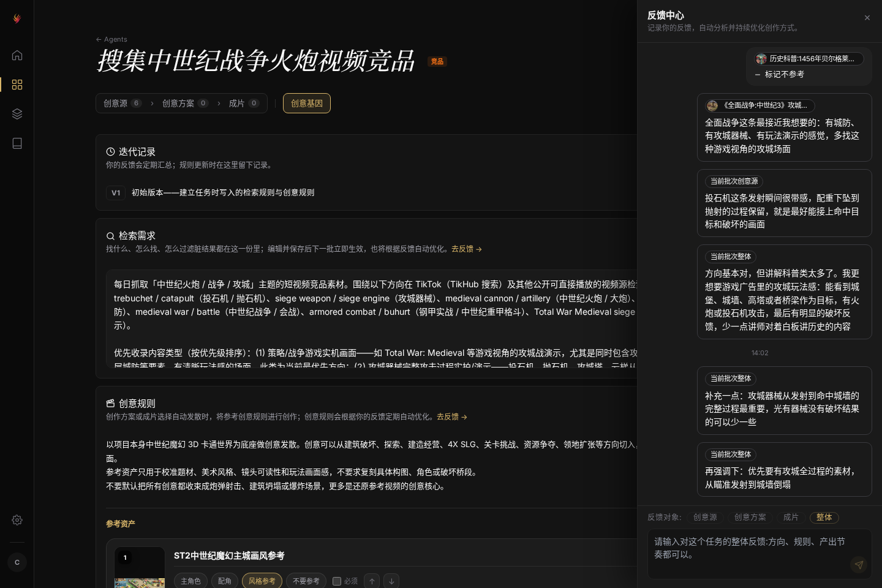Viewport: 882px width, 588px height.
Task: Click the 14:02 timestamp
Action: click(759, 353)
